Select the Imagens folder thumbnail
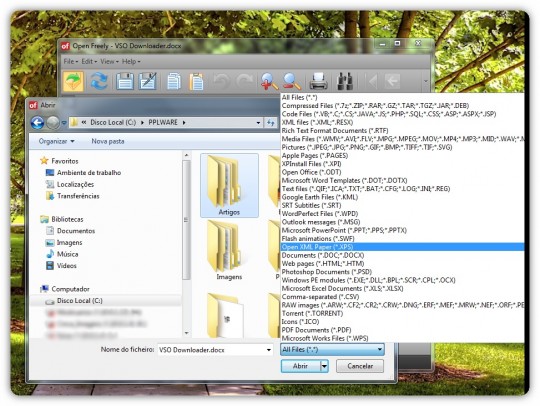Viewport: 540px width, 406px height. coord(229,250)
